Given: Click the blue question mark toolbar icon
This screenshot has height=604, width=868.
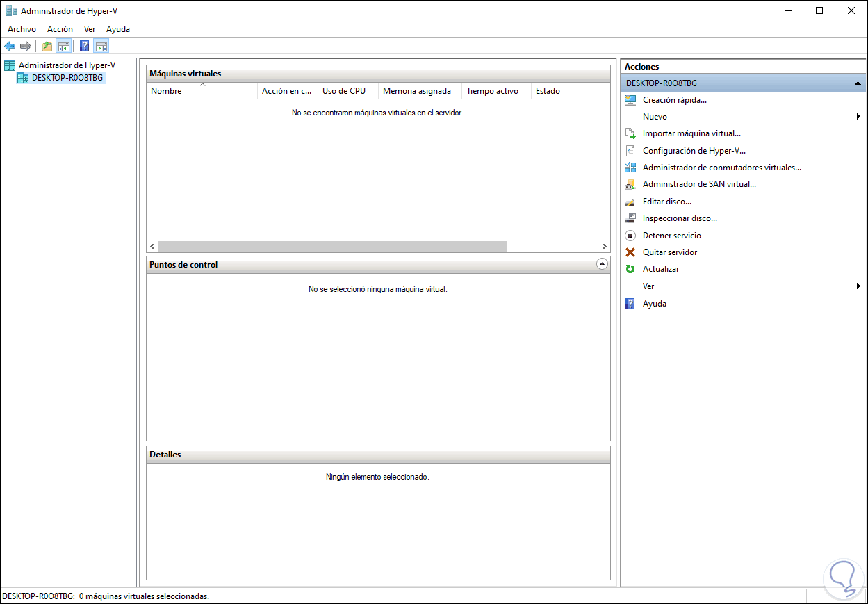Looking at the screenshot, I should [x=85, y=47].
